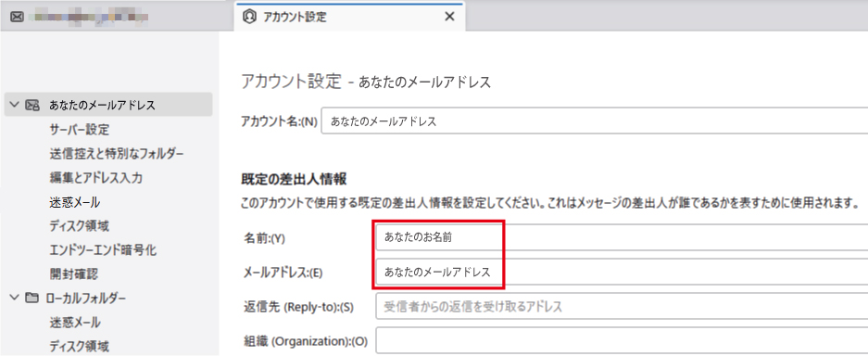Collapse the あなたのメールアドレス account tree
868x356 pixels.
pos(15,105)
